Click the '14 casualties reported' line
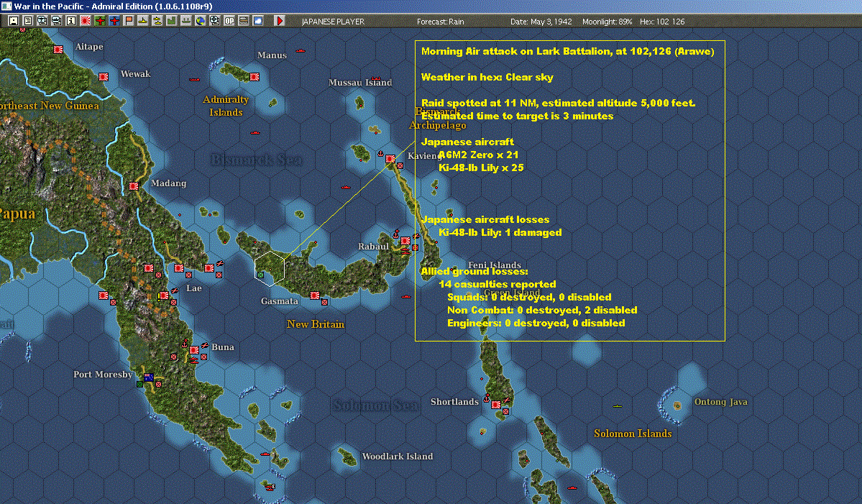Viewport: 862px width, 504px height. (x=498, y=284)
